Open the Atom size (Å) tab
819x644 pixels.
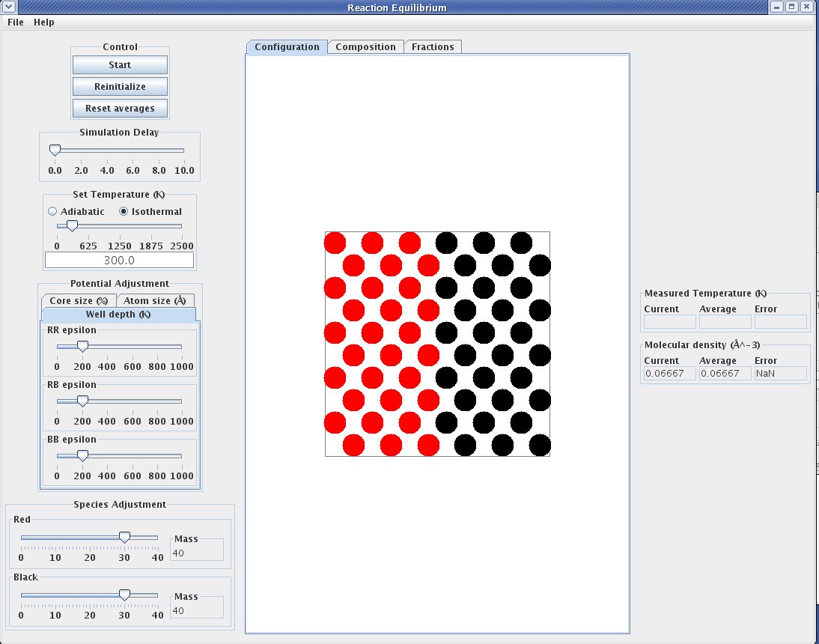(154, 301)
